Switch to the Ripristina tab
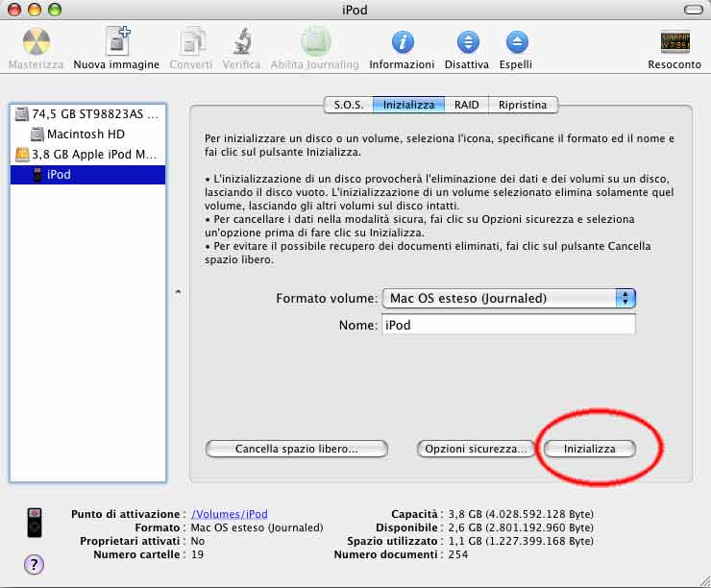711x588 pixels. pyautogui.click(x=523, y=105)
